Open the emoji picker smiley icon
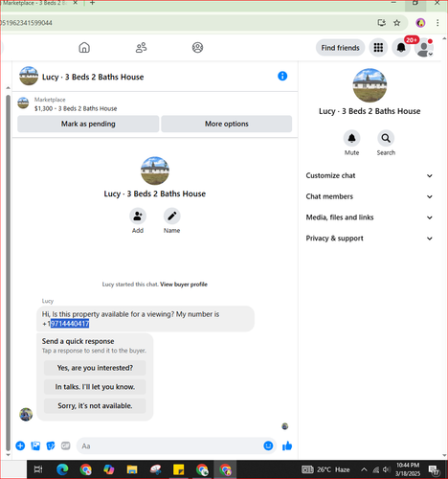The image size is (448, 479). coord(268,445)
